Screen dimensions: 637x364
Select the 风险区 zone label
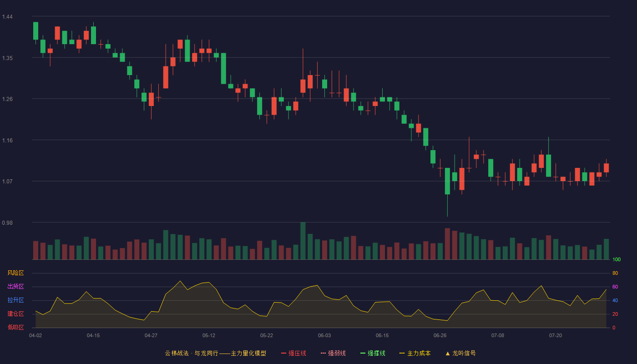pyautogui.click(x=15, y=273)
